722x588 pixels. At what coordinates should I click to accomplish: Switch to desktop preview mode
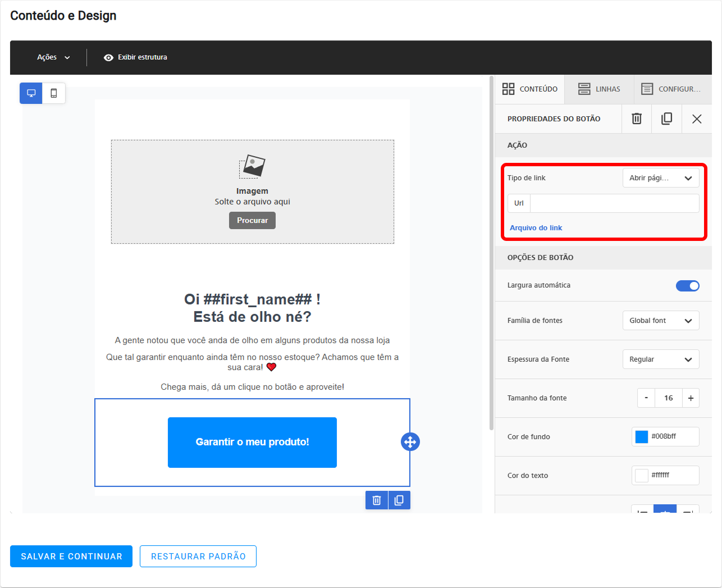pos(31,93)
